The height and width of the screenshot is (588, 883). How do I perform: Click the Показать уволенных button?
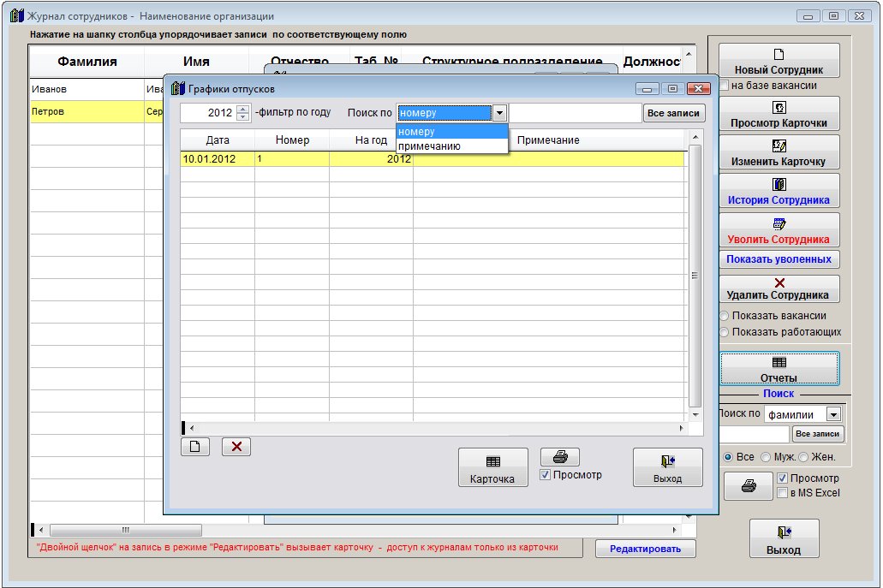pyautogui.click(x=779, y=259)
